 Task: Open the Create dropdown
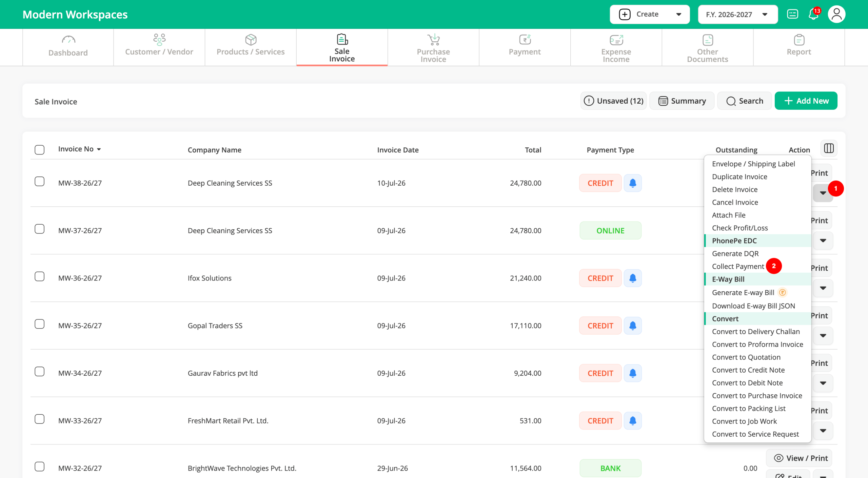coord(650,14)
